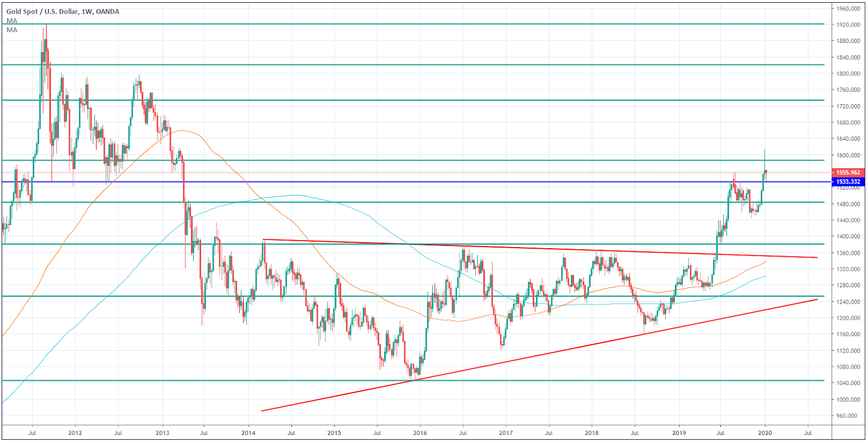This screenshot has height=442, width=868.
Task: Click the 1080.000 price axis label
Action: coord(848,367)
